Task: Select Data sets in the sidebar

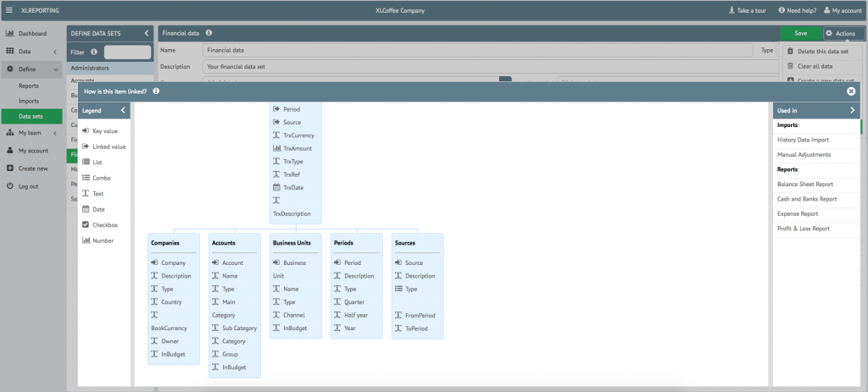Action: [31, 116]
